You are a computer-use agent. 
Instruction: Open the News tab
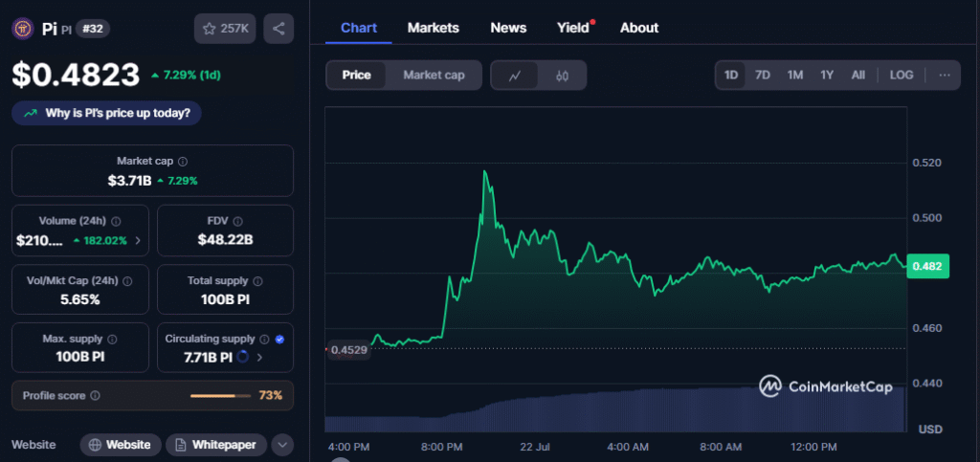pyautogui.click(x=508, y=28)
